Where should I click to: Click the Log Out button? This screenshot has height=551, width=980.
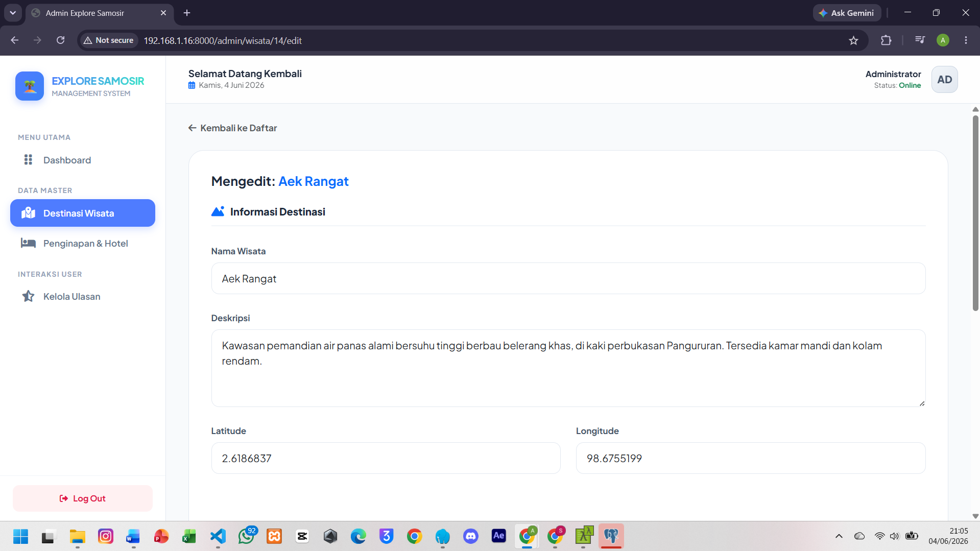(x=83, y=498)
